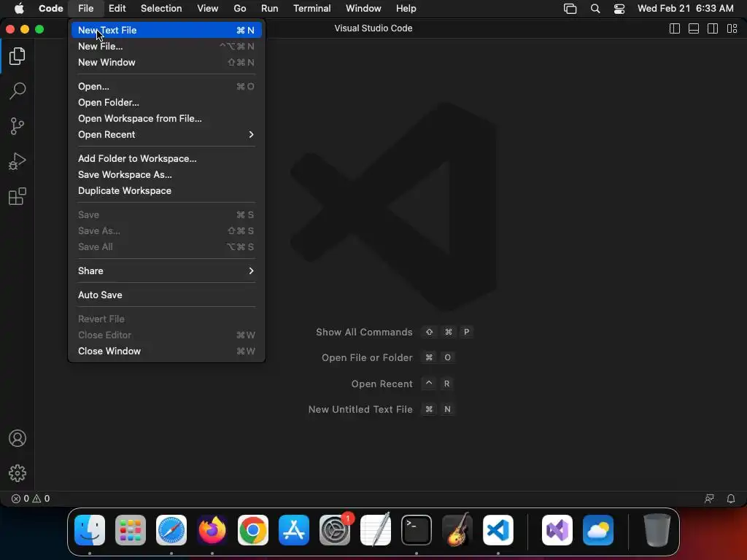The width and height of the screenshot is (747, 560).
Task: Open the Edit menu
Action: [x=117, y=9]
